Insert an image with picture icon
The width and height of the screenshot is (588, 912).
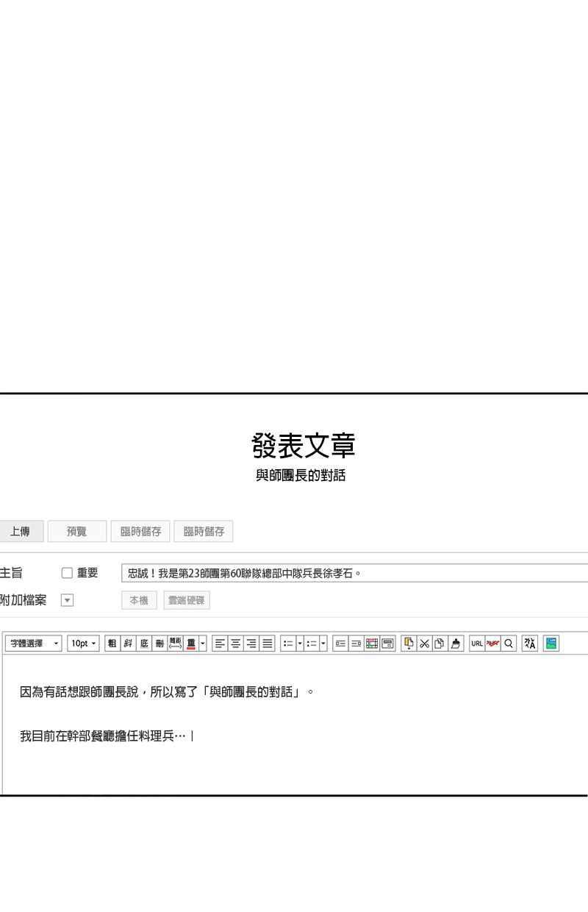[x=551, y=644]
